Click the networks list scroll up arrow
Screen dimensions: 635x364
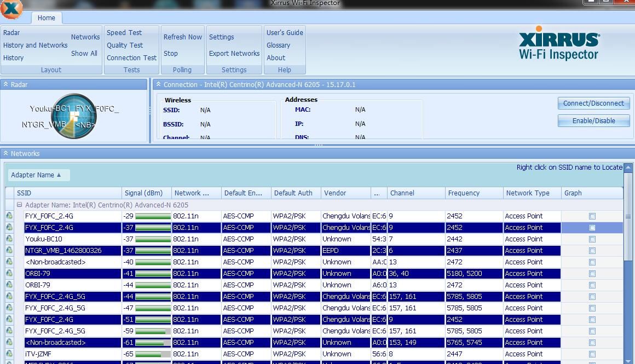point(628,167)
